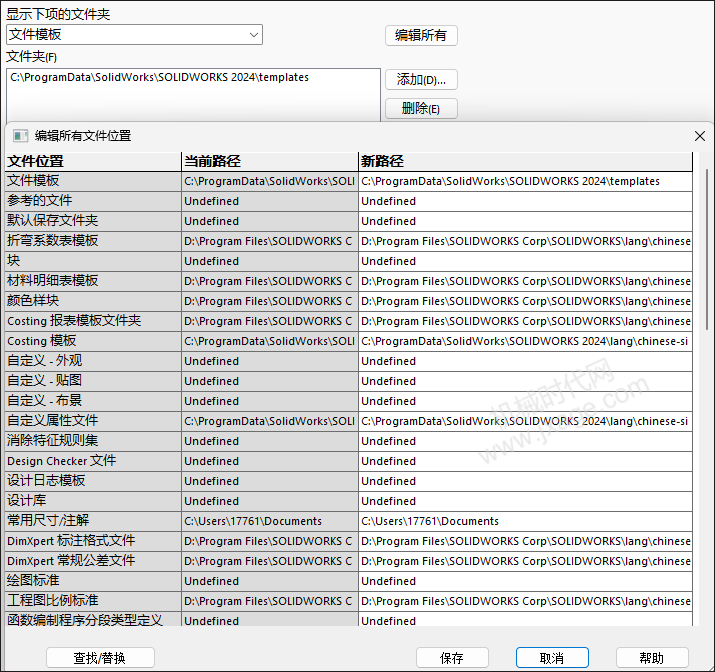This screenshot has width=715, height=672.
Task: Select the 消除特征规则集 row label
Action: click(93, 441)
